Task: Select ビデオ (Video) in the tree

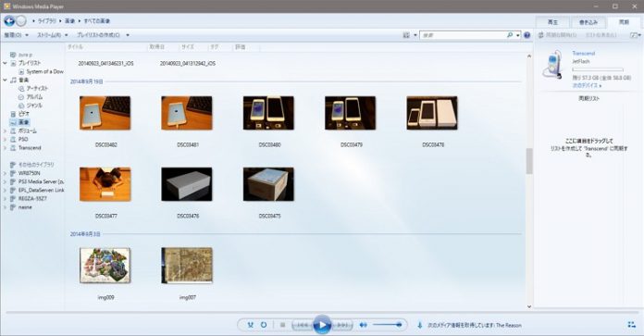Action: coord(19,114)
